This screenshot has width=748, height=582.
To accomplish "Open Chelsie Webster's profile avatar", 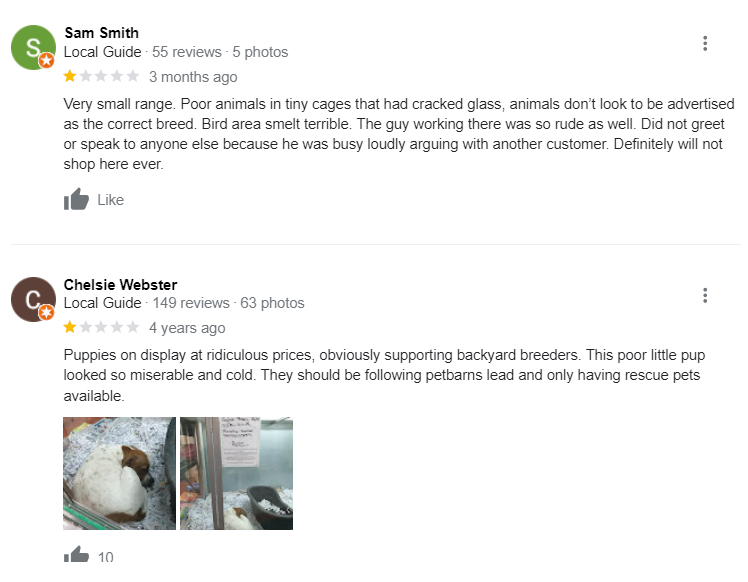I will click(33, 299).
